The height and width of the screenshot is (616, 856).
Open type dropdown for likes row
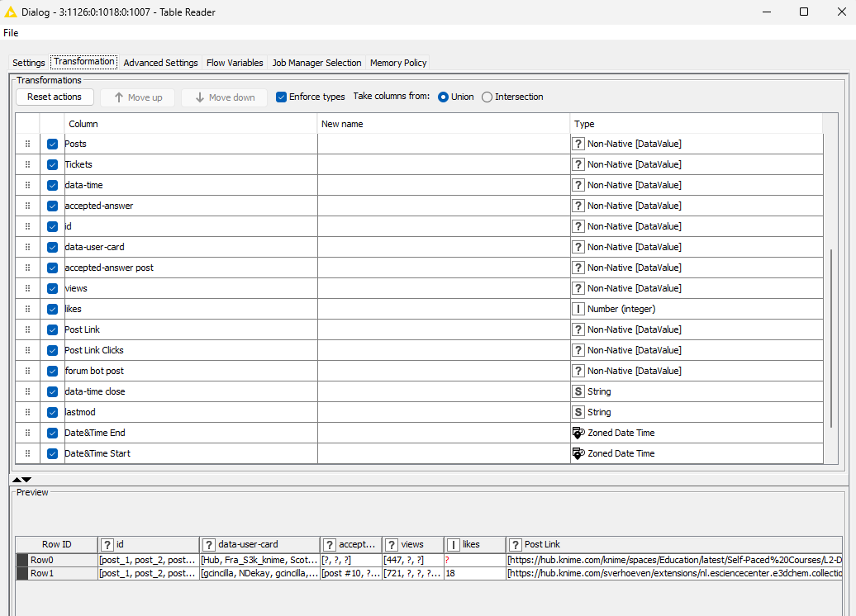tap(697, 309)
